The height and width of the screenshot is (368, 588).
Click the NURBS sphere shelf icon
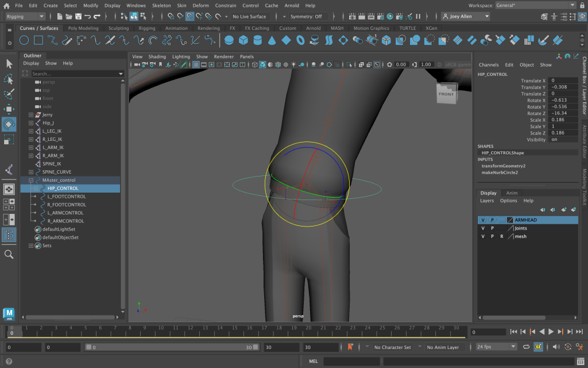(229, 40)
